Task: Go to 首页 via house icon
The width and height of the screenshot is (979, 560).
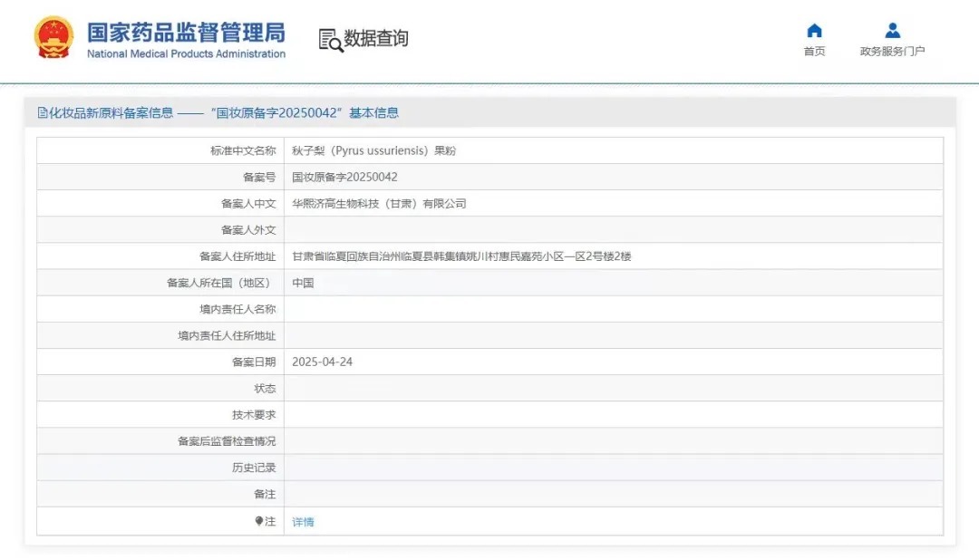Action: (814, 30)
